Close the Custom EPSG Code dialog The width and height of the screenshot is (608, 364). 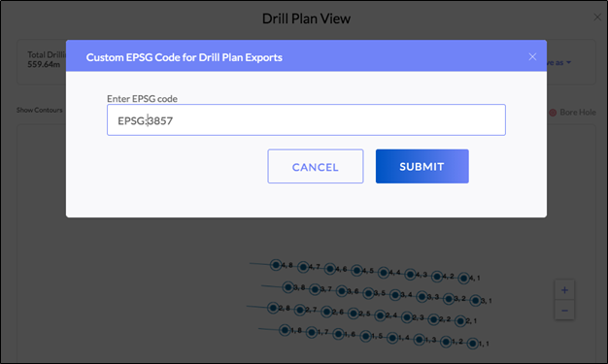(532, 57)
